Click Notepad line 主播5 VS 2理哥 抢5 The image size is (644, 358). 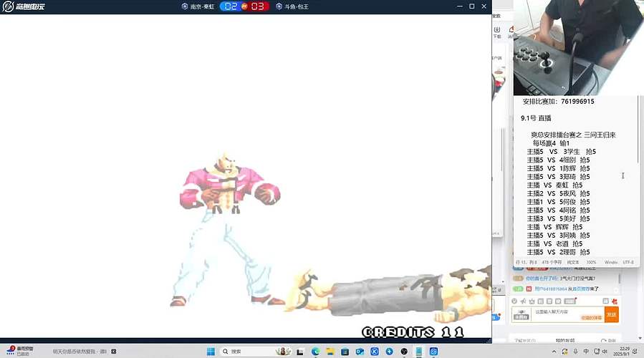pos(558,252)
